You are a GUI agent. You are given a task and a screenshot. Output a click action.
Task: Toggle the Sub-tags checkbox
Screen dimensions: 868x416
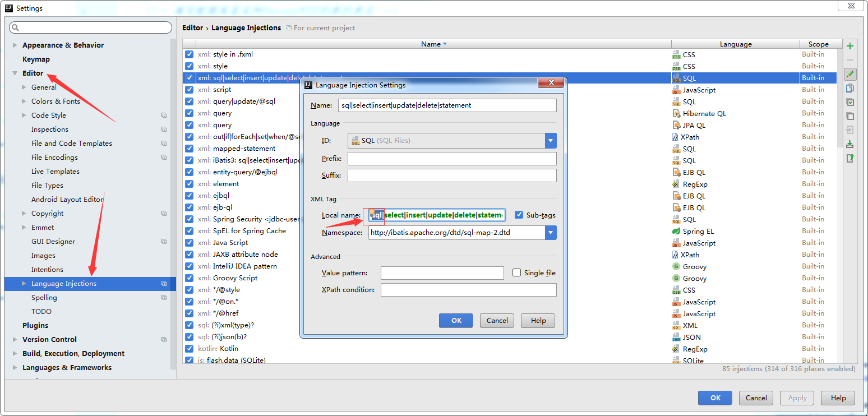click(519, 215)
